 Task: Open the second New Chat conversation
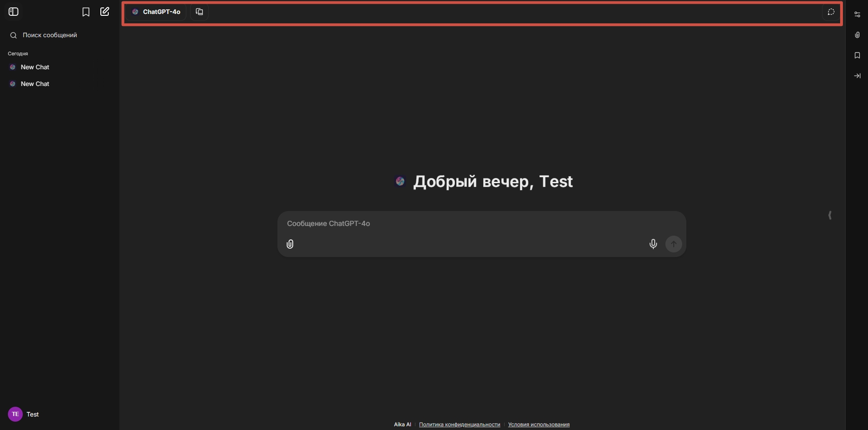point(35,84)
